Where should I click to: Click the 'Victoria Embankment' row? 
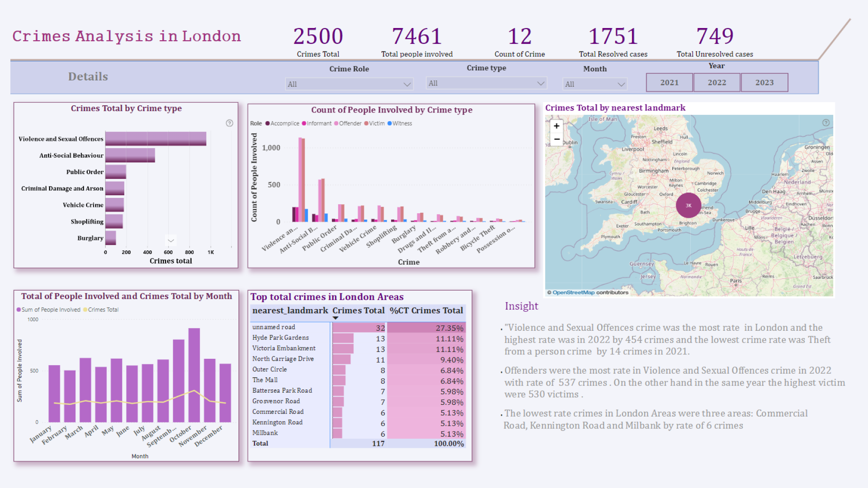[358, 348]
